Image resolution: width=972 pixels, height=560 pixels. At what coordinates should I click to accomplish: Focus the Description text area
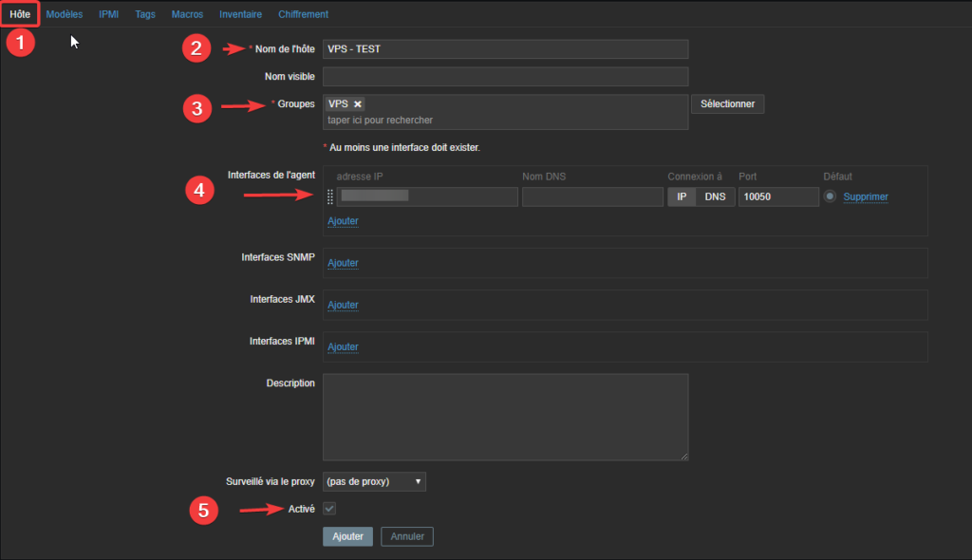pos(505,417)
